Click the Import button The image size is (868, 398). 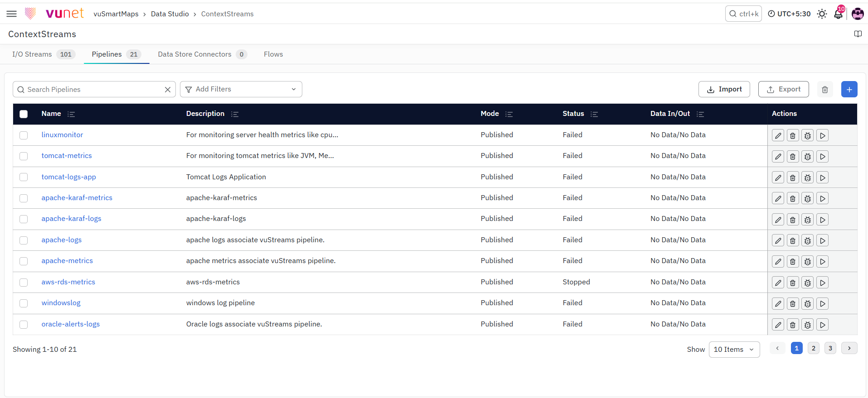724,89
